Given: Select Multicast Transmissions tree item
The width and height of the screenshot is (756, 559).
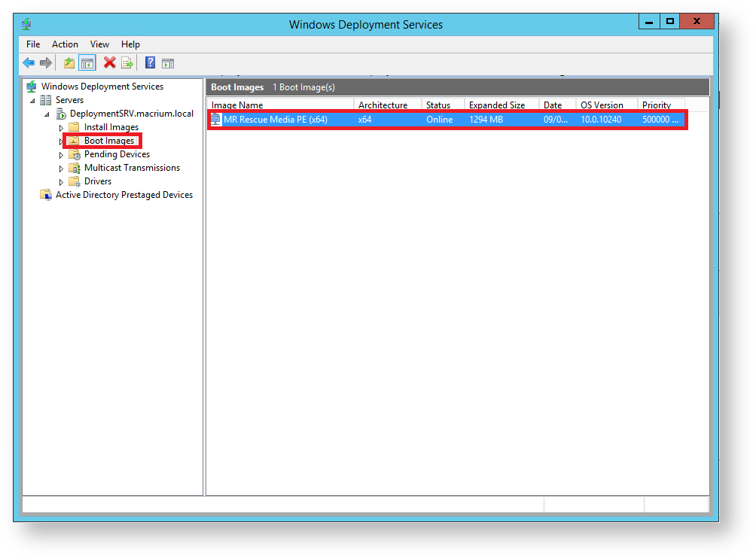Looking at the screenshot, I should coord(132,168).
